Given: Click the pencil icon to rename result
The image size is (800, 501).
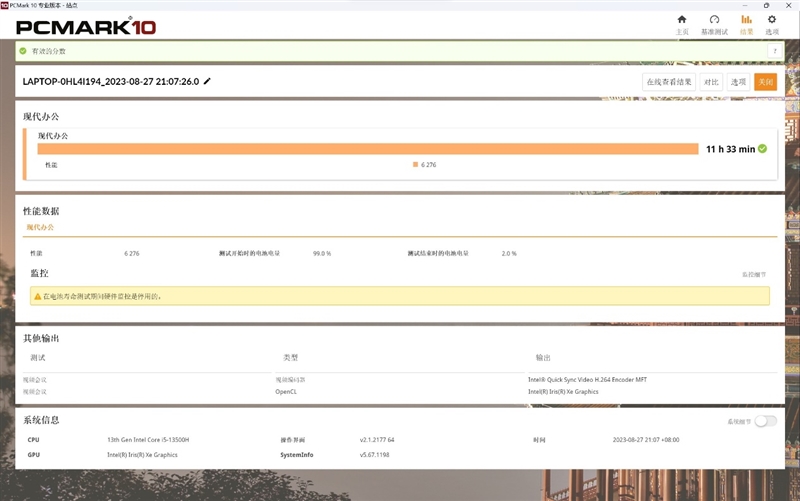Looking at the screenshot, I should [x=207, y=81].
